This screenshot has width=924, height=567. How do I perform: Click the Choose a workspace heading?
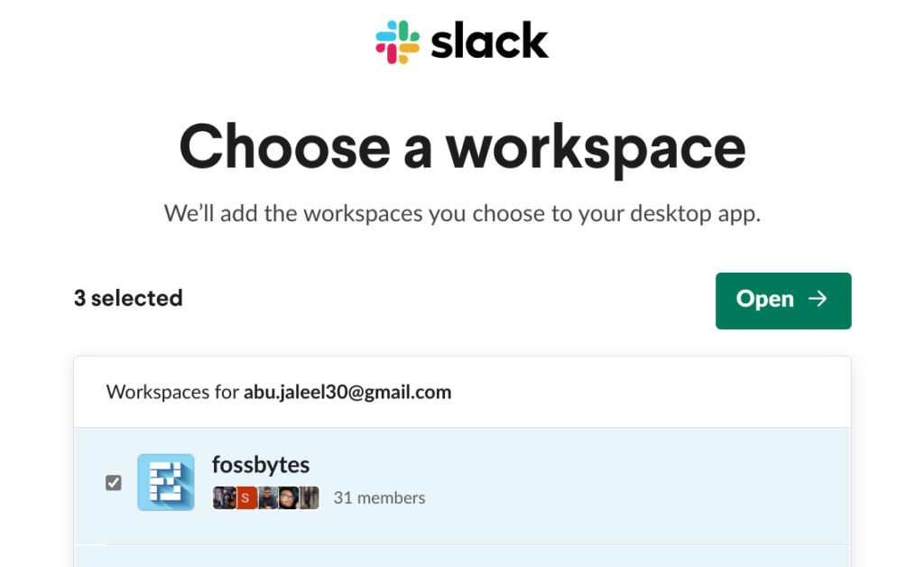tap(462, 145)
